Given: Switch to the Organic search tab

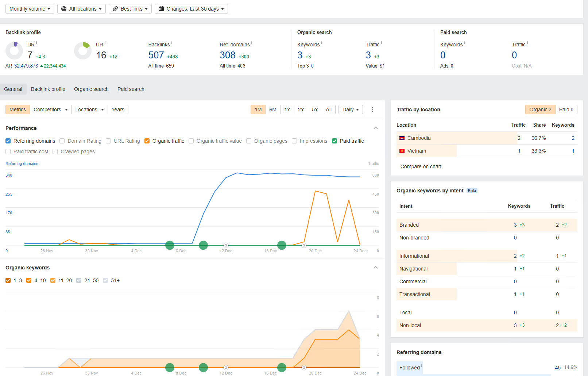Looking at the screenshot, I should (x=91, y=89).
